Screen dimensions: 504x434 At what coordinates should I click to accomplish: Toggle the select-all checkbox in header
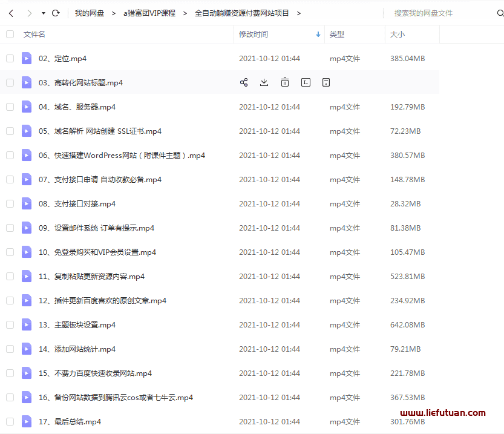click(10, 34)
